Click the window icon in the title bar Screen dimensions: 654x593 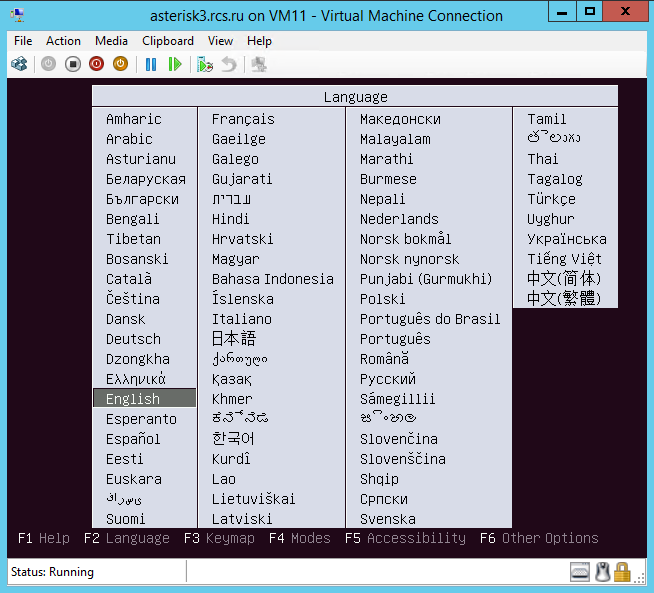tap(17, 15)
